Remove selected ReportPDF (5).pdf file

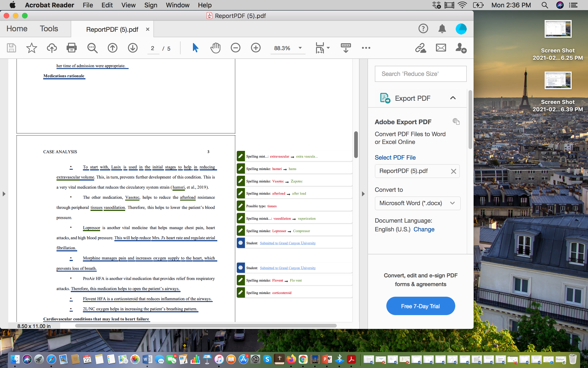[x=453, y=171]
